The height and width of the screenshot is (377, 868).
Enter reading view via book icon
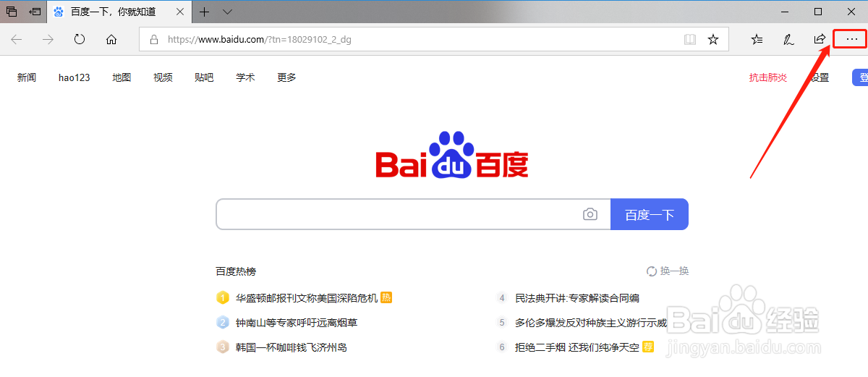(x=690, y=40)
